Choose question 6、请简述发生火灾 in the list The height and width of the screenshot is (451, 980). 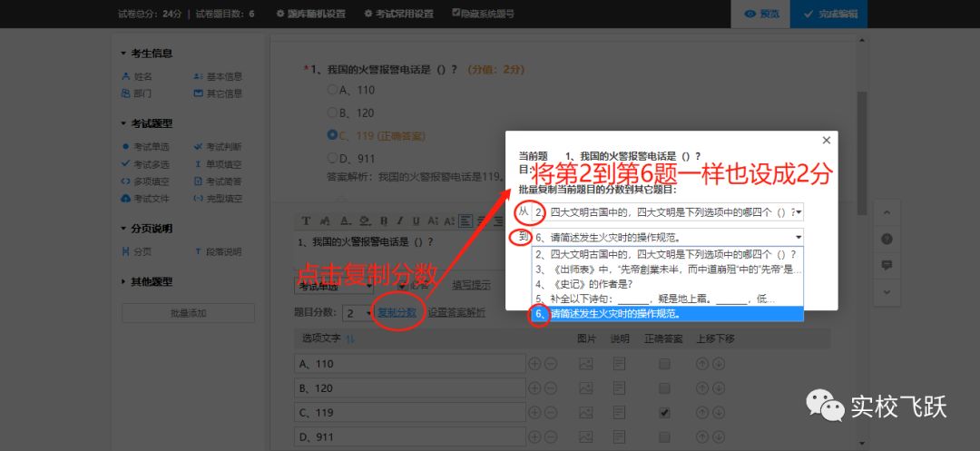coord(668,314)
